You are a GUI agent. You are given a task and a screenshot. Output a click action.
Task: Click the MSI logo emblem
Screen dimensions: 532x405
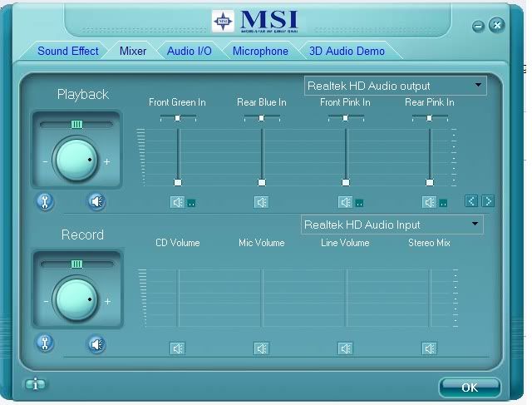[x=223, y=22]
